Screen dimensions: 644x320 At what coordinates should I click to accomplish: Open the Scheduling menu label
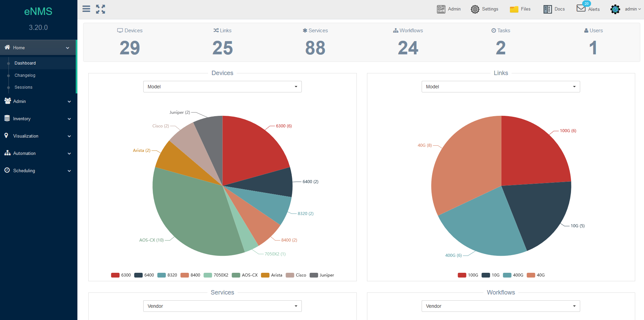pyautogui.click(x=24, y=171)
